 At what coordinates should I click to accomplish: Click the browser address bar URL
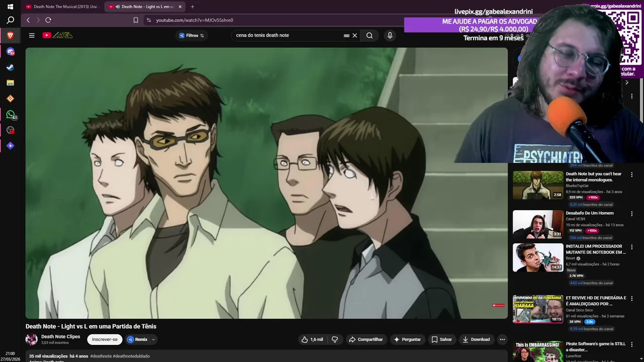point(195,20)
